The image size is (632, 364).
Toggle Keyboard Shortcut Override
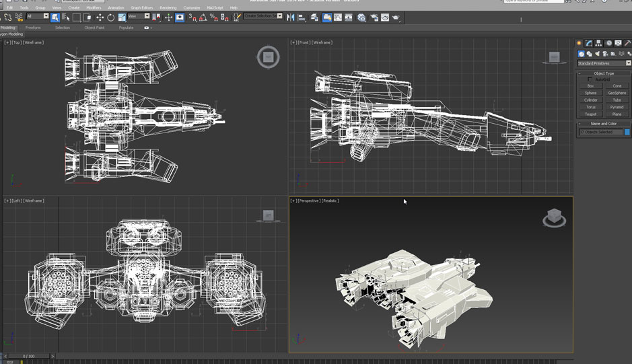pos(180,17)
